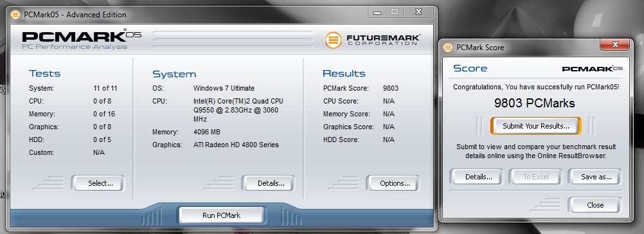Open the Options dialog

[x=392, y=183]
